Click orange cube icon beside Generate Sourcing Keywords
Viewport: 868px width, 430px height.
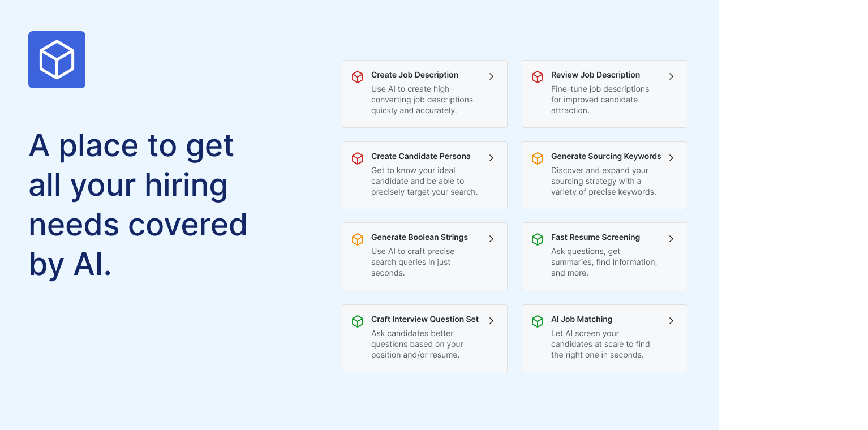538,158
